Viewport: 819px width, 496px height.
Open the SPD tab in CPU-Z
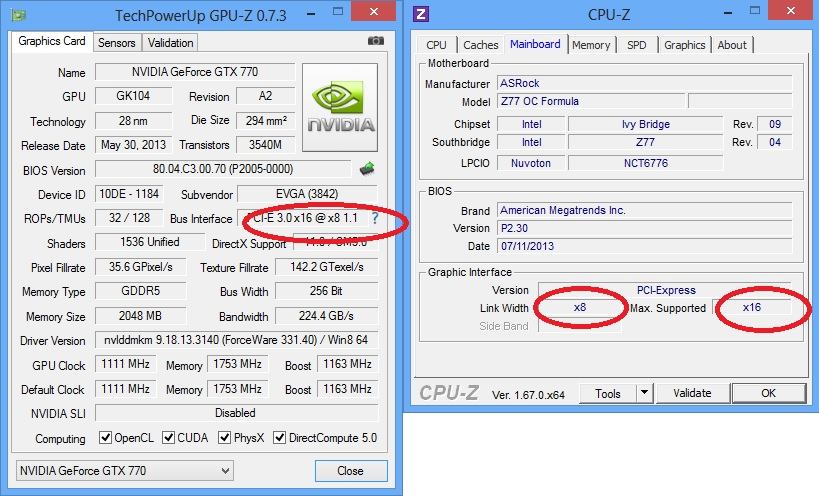[x=637, y=45]
